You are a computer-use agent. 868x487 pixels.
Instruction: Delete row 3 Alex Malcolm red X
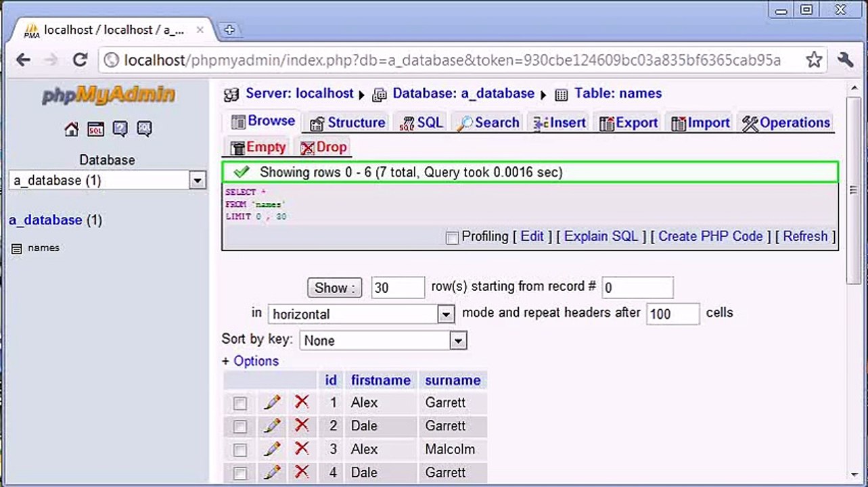(x=302, y=448)
